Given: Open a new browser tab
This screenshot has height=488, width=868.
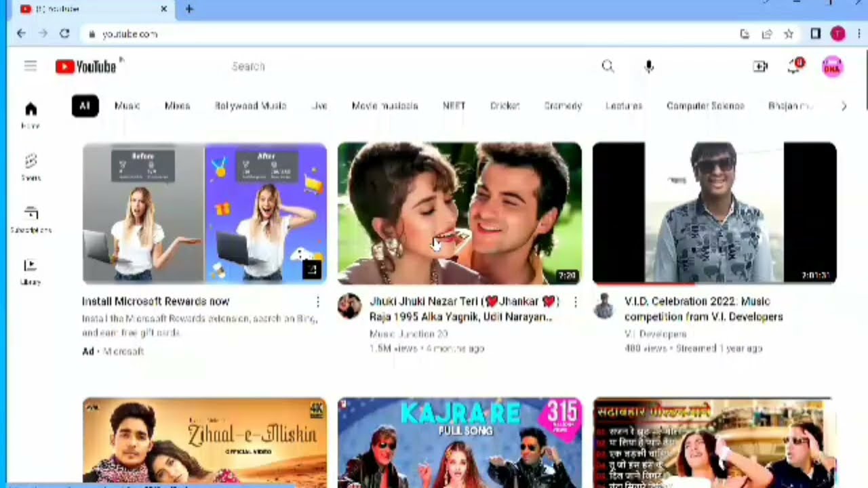Looking at the screenshot, I should click(x=189, y=9).
